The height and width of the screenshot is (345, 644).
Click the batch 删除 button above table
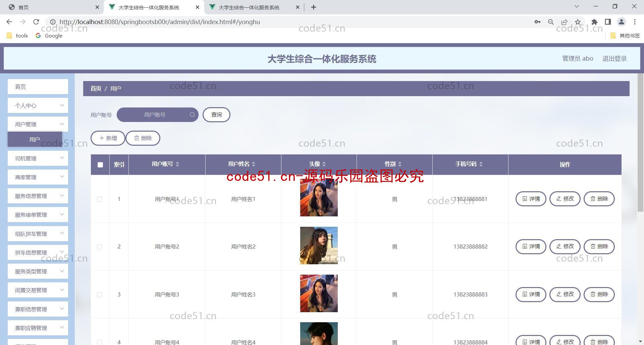click(143, 138)
